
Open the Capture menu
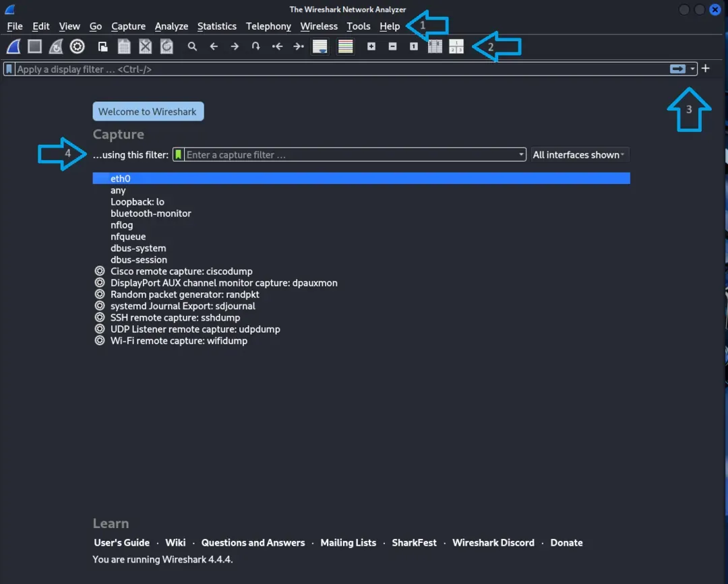[128, 26]
